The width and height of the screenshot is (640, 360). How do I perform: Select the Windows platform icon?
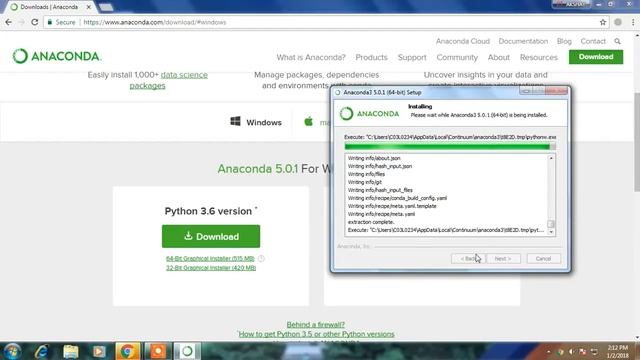(236, 121)
